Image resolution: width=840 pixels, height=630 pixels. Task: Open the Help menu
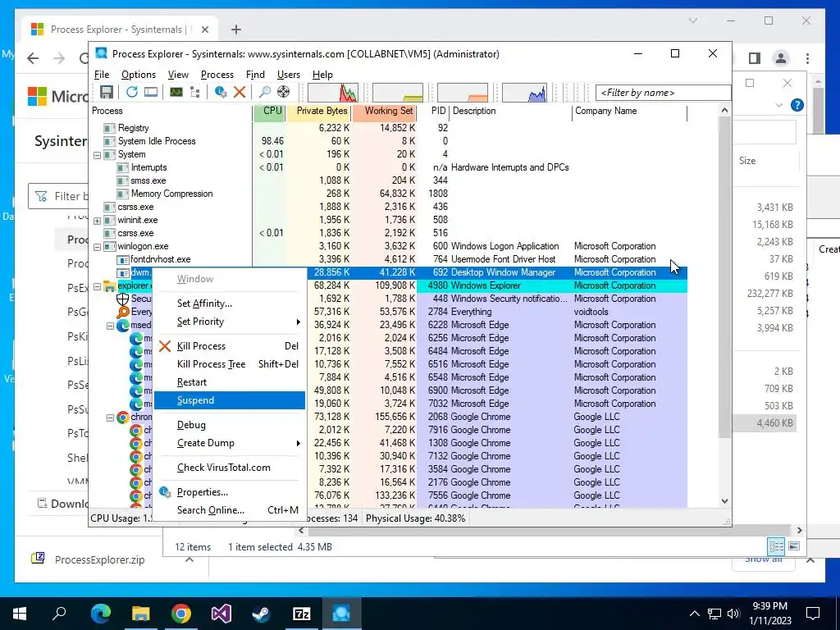point(322,75)
